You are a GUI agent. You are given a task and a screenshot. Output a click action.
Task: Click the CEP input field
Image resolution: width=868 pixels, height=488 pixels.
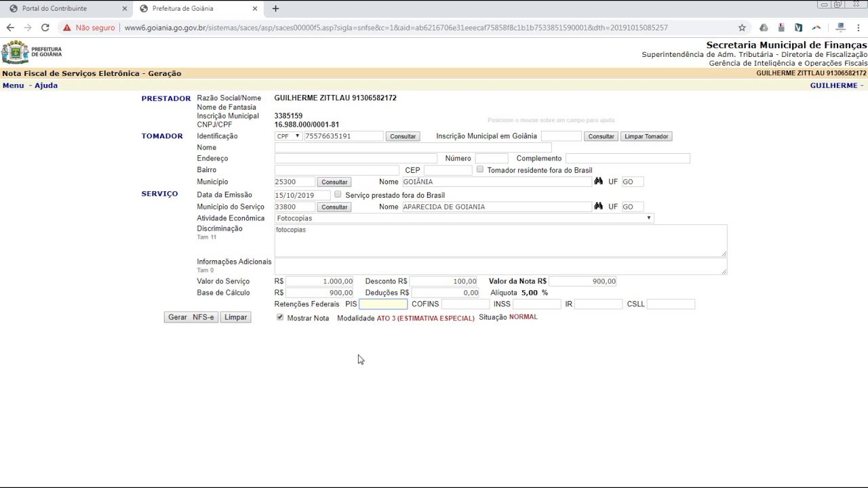pyautogui.click(x=448, y=170)
